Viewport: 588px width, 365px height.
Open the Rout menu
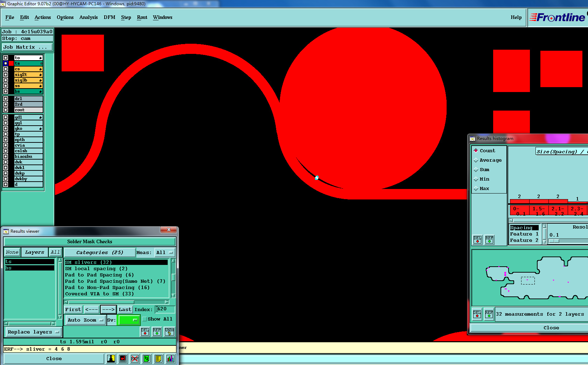(x=142, y=17)
